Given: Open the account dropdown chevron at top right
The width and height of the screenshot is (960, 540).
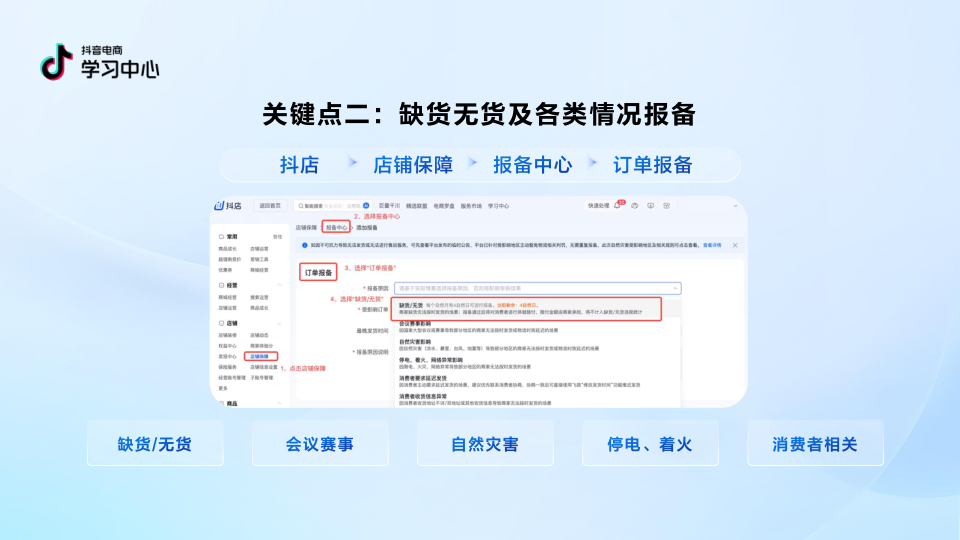Looking at the screenshot, I should coord(735,206).
